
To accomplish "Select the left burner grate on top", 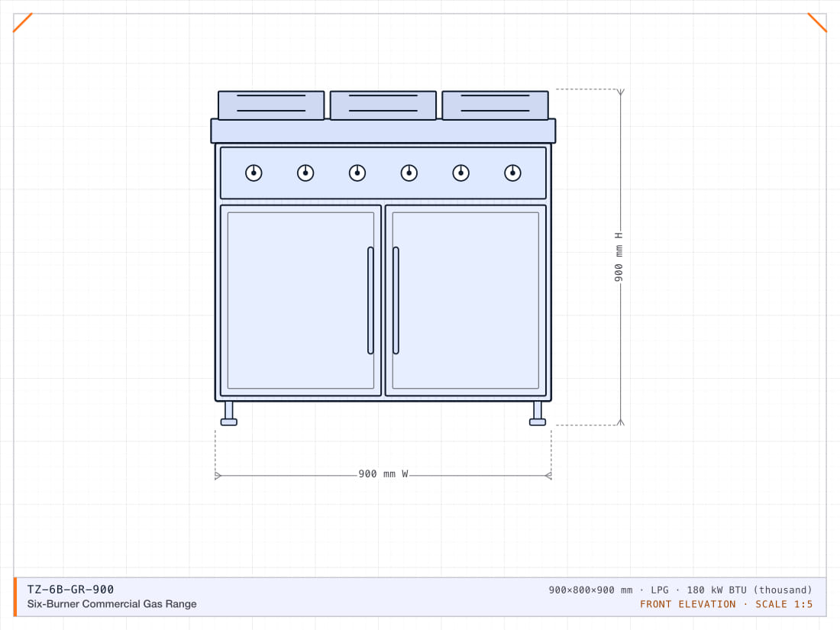I will (x=271, y=105).
